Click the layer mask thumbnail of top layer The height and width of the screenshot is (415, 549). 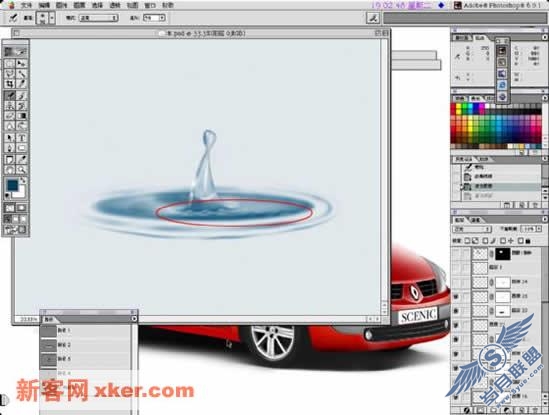pyautogui.click(x=502, y=254)
